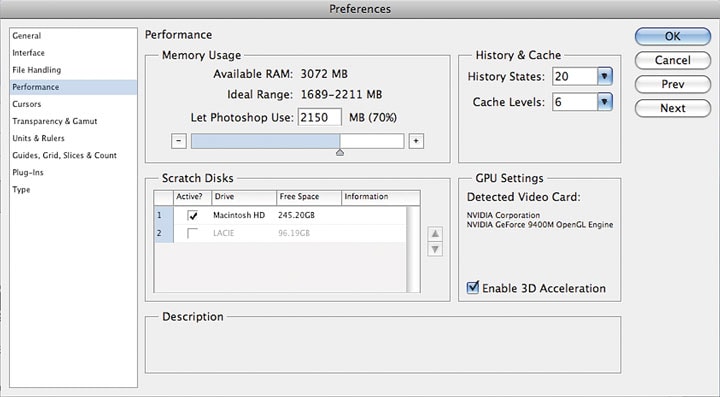Move scratch disk up with arrow
Viewport: 720px width, 397px height.
click(x=435, y=234)
